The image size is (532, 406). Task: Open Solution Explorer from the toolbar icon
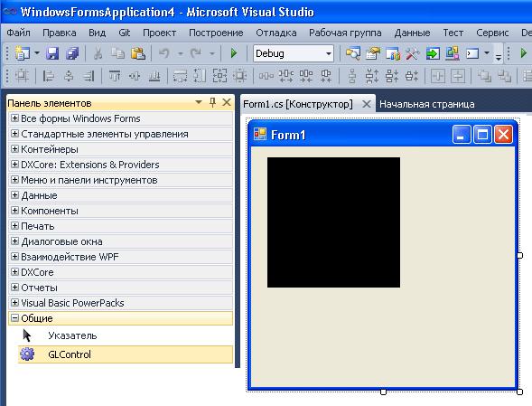tap(353, 53)
